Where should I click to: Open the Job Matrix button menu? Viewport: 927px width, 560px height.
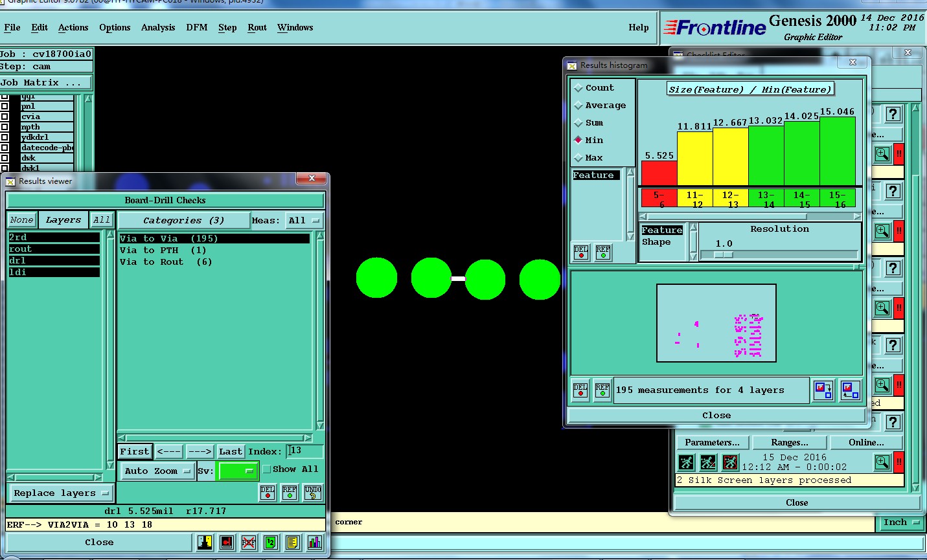(46, 83)
